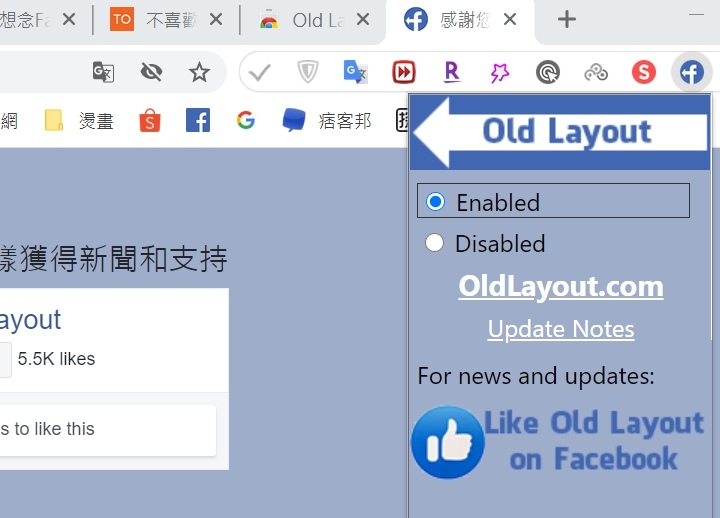The image size is (720, 518).
Task: Close the Old La tab
Action: pos(363,19)
